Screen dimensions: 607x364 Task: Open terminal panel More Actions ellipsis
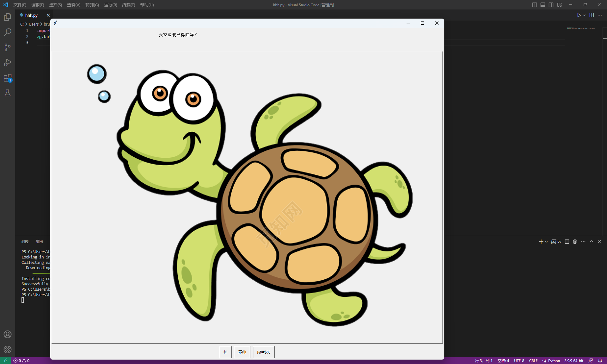coord(583,242)
